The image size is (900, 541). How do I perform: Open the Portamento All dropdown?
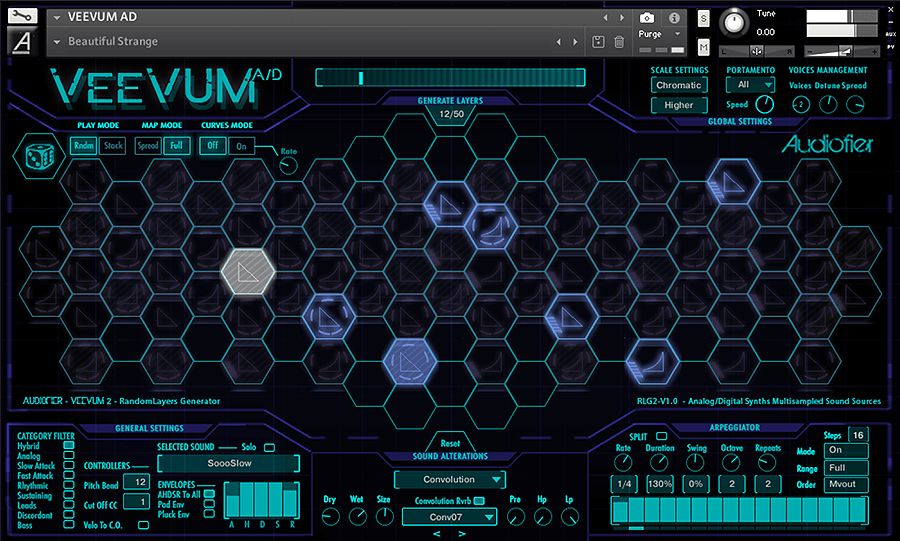click(x=750, y=85)
